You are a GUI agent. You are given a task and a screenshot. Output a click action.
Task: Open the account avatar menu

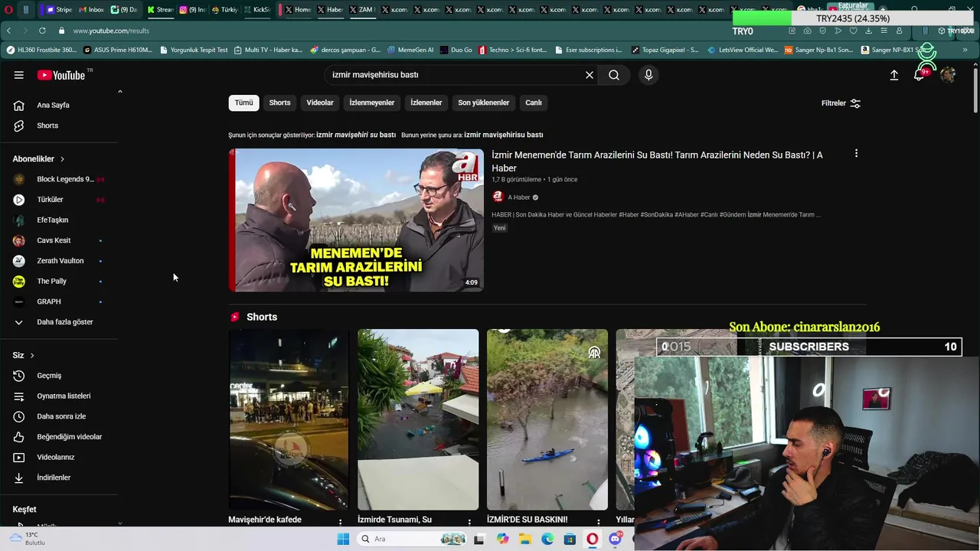click(x=948, y=75)
